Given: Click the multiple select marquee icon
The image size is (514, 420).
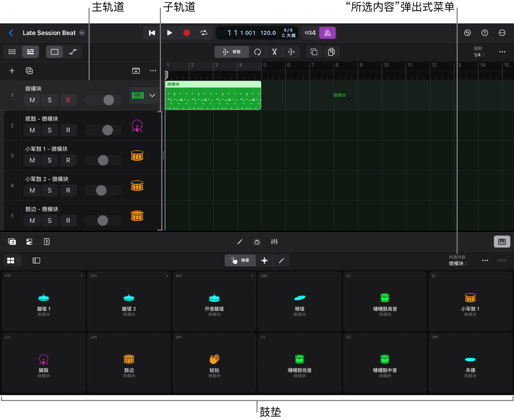Looking at the screenshot, I should [314, 52].
